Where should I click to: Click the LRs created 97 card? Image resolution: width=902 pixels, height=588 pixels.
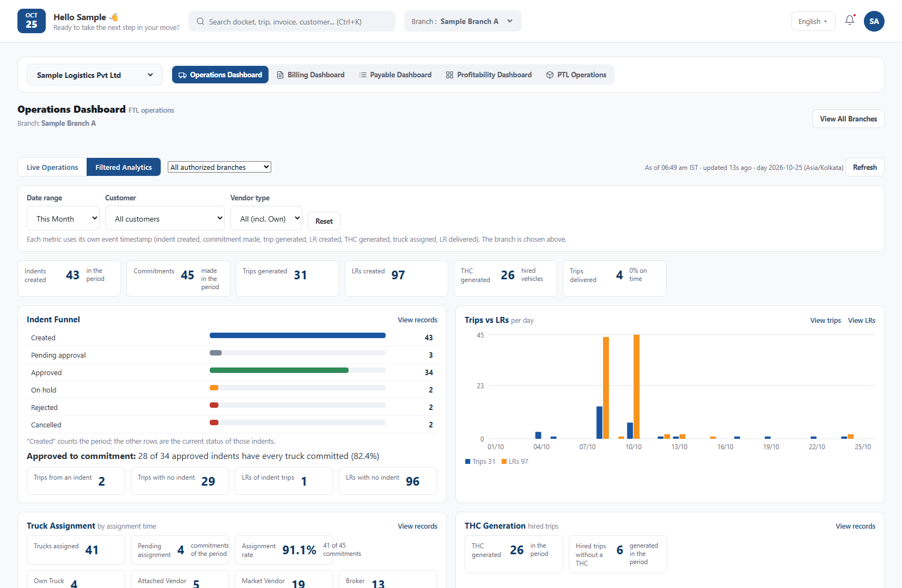[x=397, y=278]
